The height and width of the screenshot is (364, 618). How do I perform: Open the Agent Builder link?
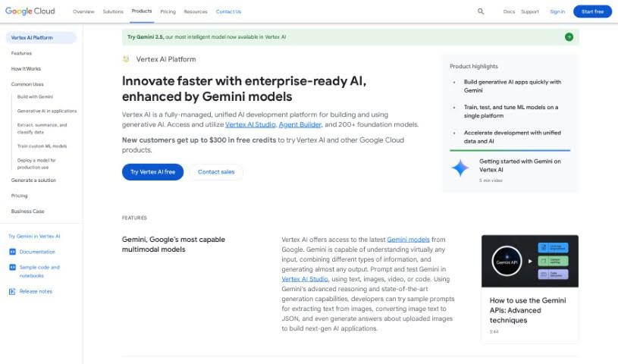tap(300, 124)
